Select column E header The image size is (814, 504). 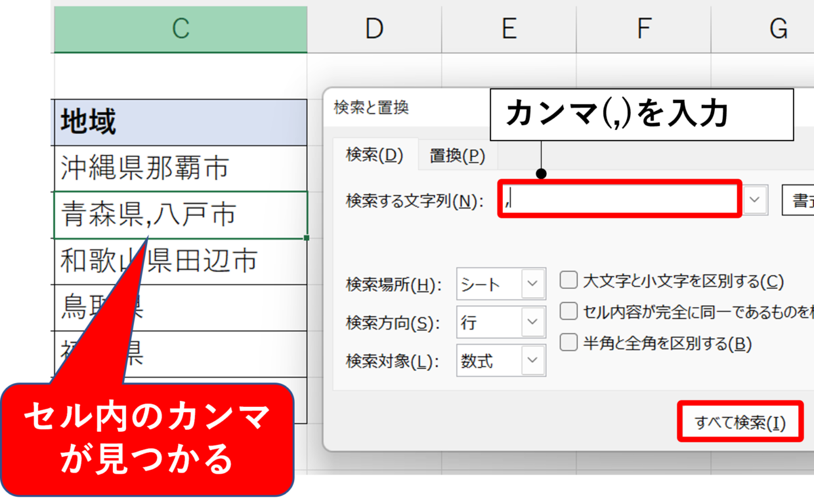[509, 29]
